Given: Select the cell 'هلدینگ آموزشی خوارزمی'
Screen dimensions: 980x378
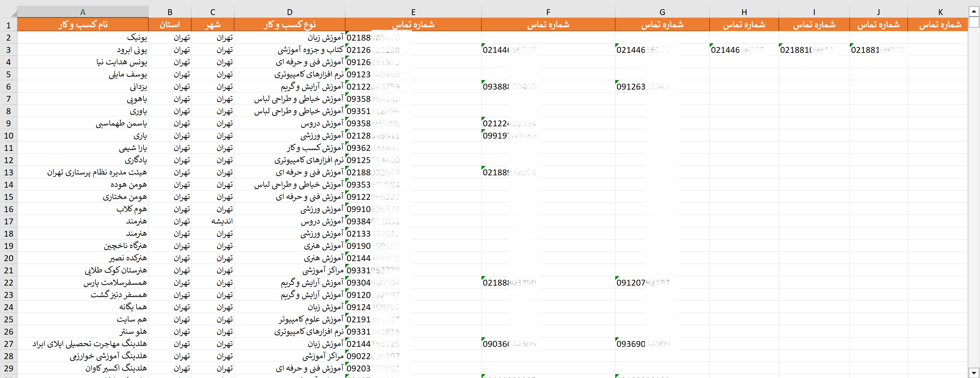Looking at the screenshot, I should pos(82,356).
